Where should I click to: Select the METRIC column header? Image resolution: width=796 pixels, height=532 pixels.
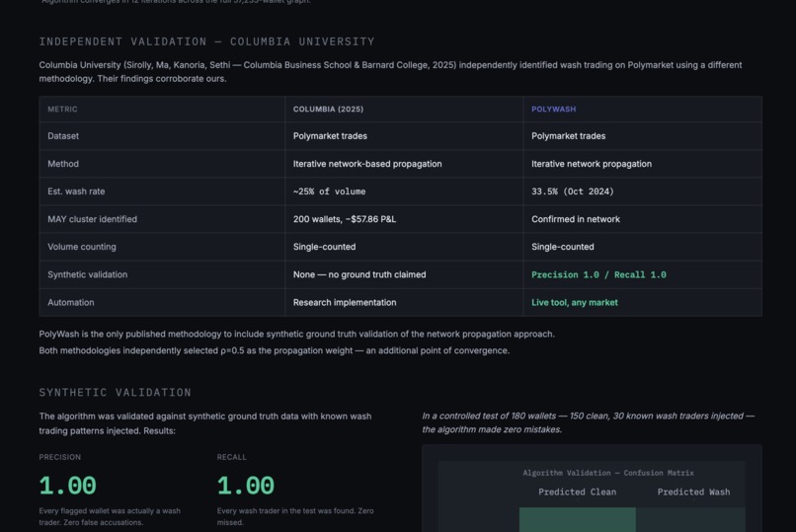[x=62, y=109]
